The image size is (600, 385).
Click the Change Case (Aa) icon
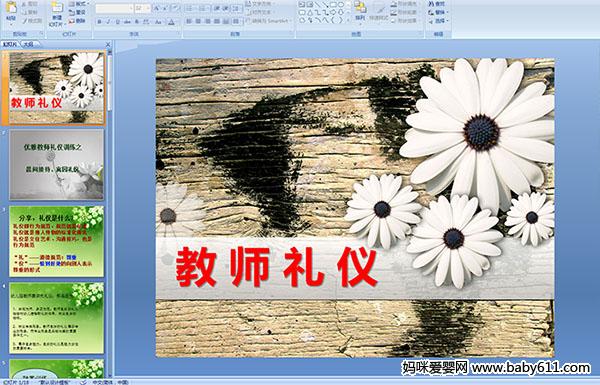(x=158, y=22)
